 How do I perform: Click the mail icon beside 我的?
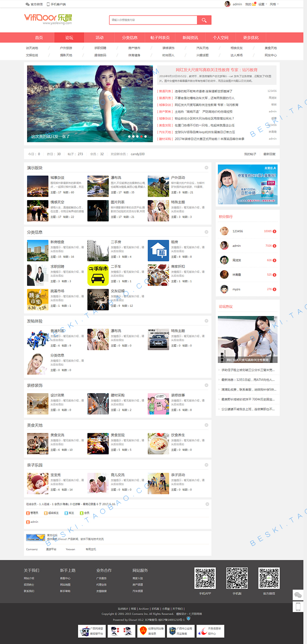point(254,4)
